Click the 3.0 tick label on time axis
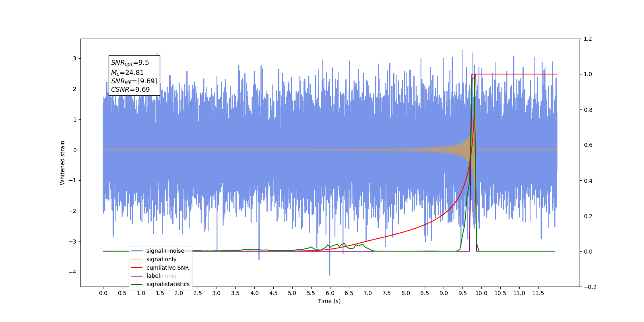 coord(217,293)
